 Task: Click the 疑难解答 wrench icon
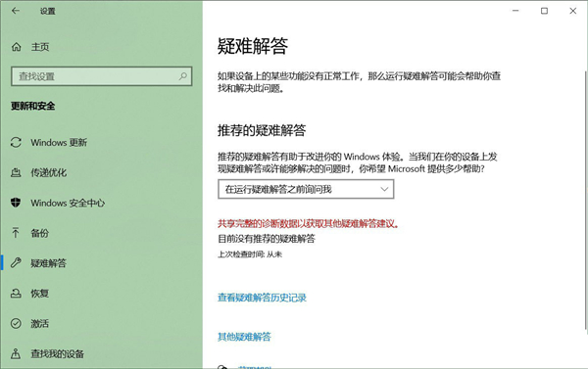coord(16,263)
